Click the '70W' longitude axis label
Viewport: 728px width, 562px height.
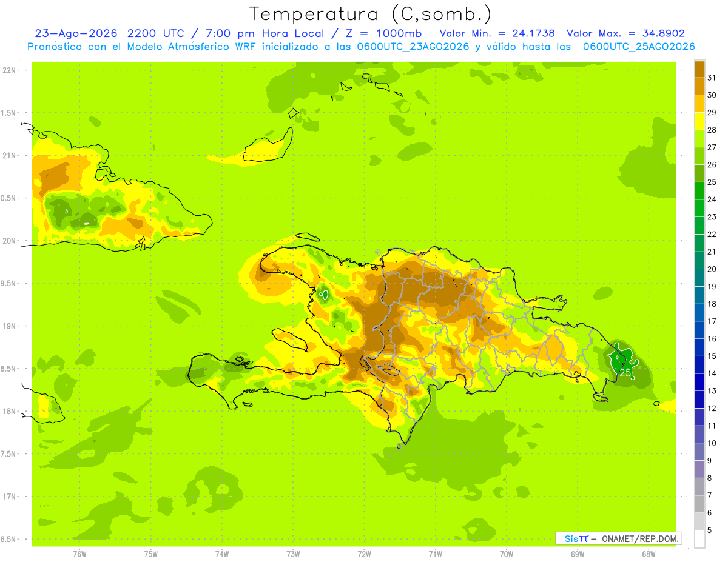point(507,554)
